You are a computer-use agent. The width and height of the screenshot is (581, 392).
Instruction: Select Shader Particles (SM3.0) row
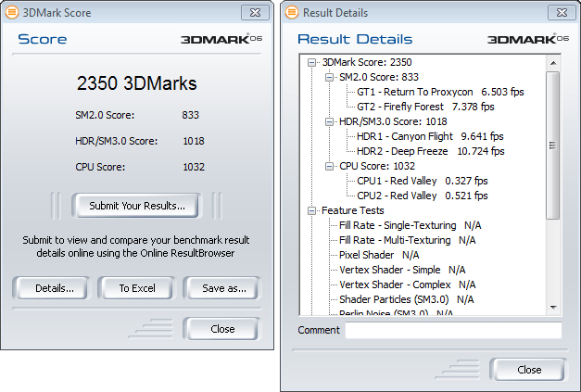[406, 299]
